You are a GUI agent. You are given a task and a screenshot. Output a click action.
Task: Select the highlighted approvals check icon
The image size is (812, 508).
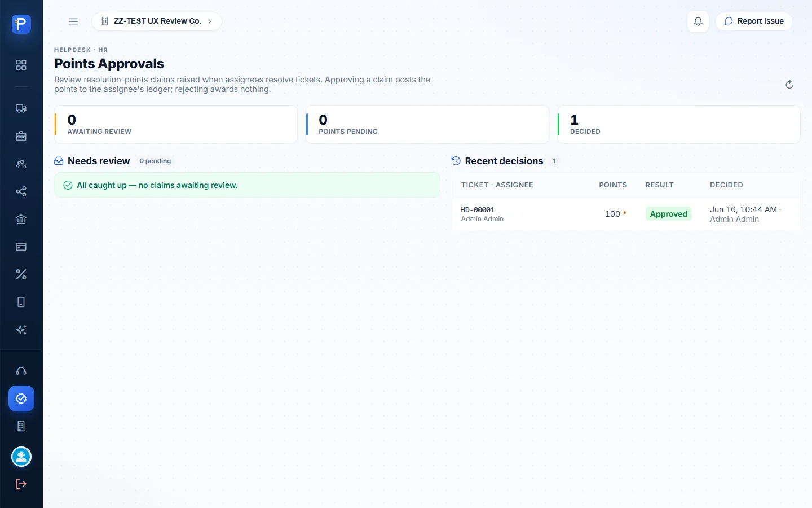tap(21, 398)
